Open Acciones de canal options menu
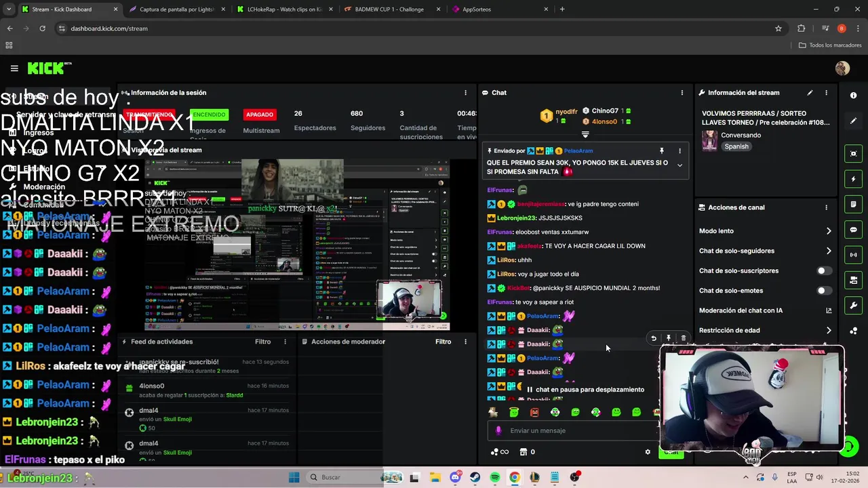The width and height of the screenshot is (868, 488). click(826, 207)
